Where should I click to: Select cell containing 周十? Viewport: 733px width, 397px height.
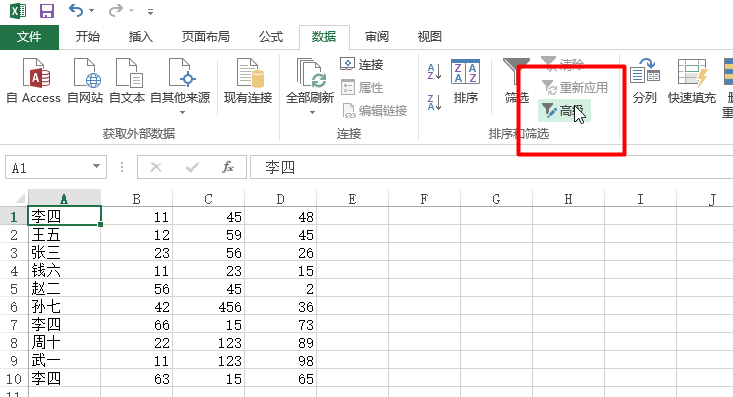click(x=65, y=342)
